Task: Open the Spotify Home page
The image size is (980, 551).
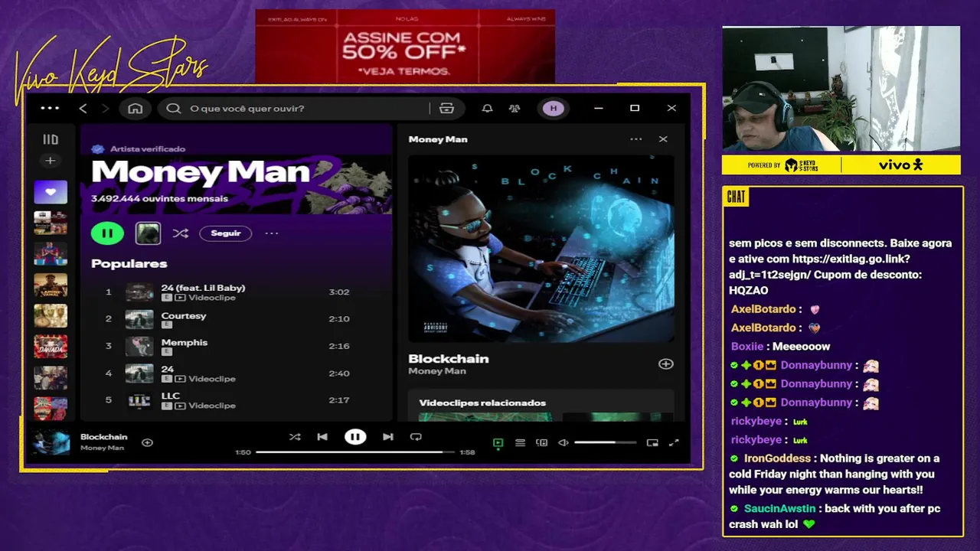Action: coord(136,109)
